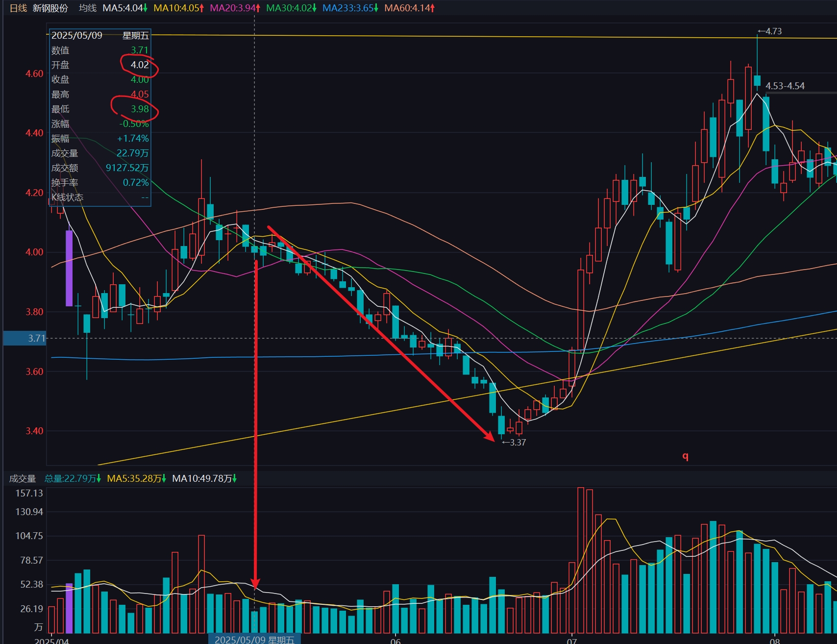Viewport: 837px width, 644px height.
Task: Select the MA30:4.02 indicator value
Action: [x=292, y=8]
